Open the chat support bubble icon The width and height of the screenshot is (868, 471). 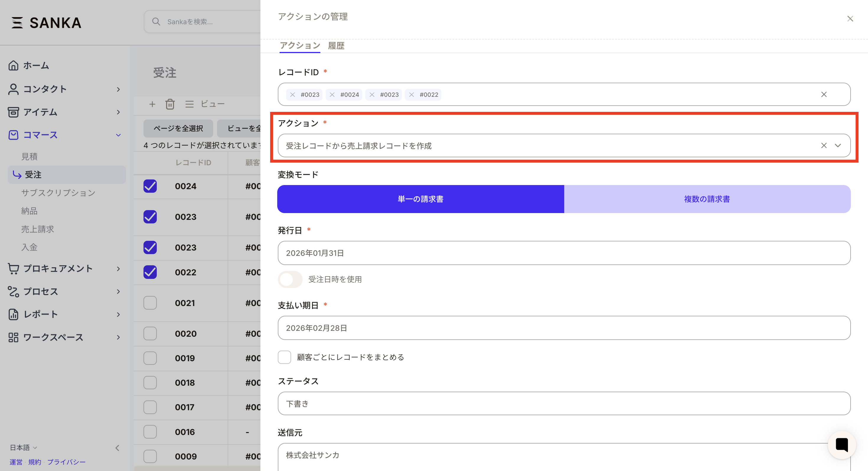(842, 445)
